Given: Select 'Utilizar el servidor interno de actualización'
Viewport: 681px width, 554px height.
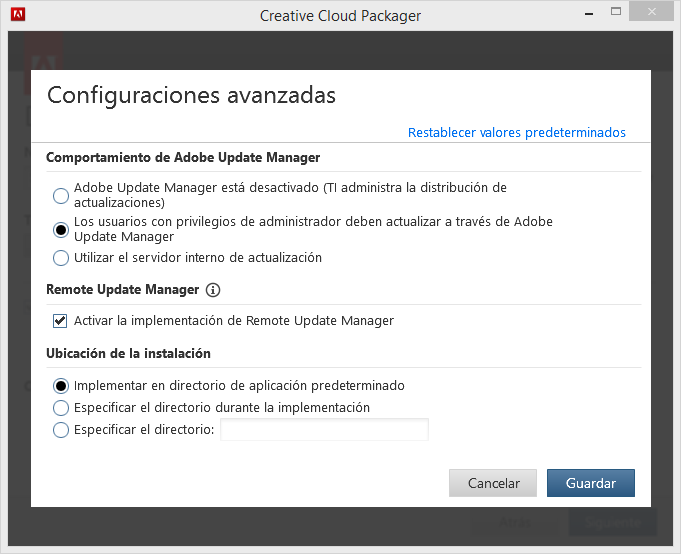Looking at the screenshot, I should (61, 258).
